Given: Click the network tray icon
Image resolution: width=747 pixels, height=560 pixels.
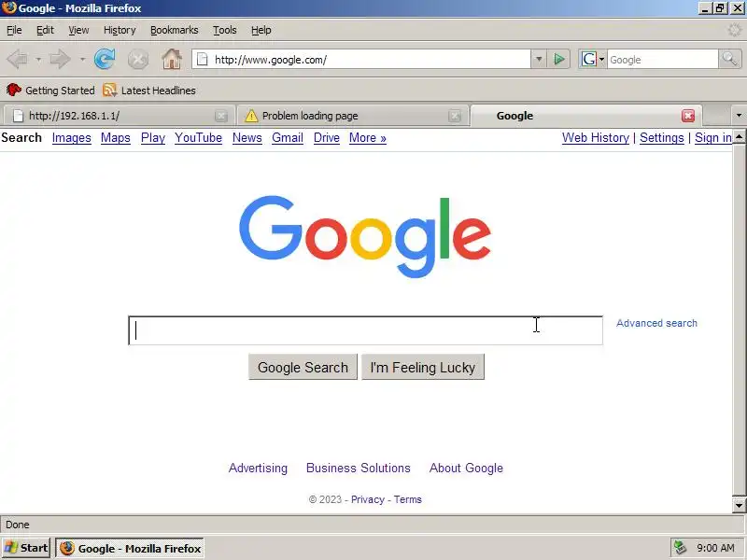Looking at the screenshot, I should 680,548.
